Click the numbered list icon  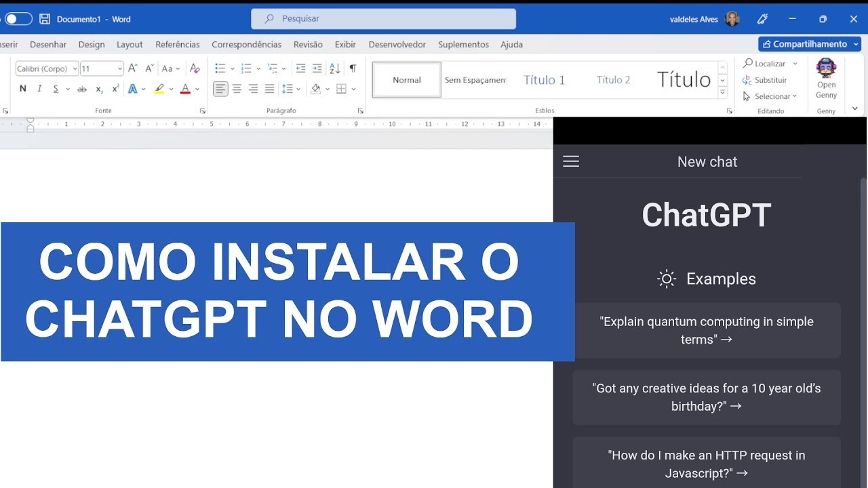[x=246, y=68]
